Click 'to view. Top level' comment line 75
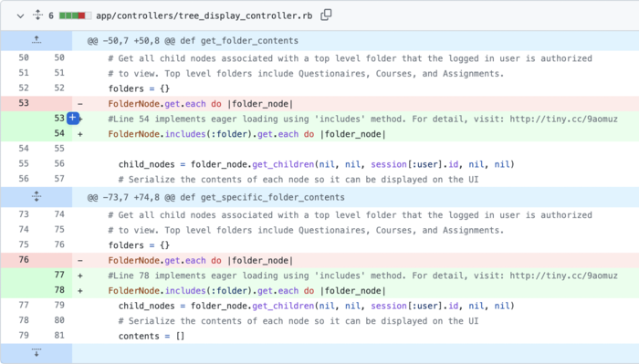Screen dimensions: 639x364 (306, 231)
